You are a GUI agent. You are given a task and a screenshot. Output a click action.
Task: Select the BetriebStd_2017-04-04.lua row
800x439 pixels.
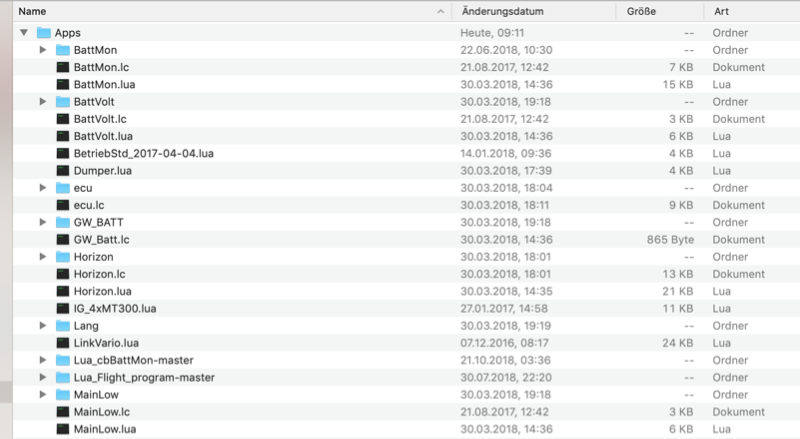pyautogui.click(x=406, y=154)
